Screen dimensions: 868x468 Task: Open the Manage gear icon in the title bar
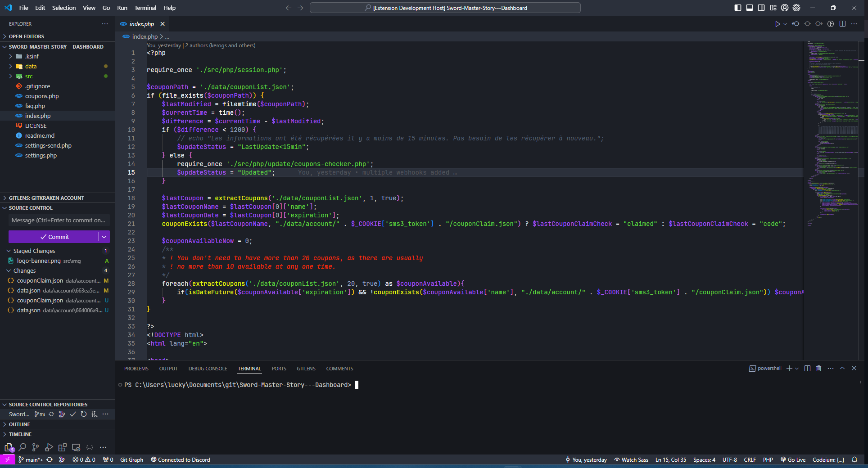pos(796,8)
